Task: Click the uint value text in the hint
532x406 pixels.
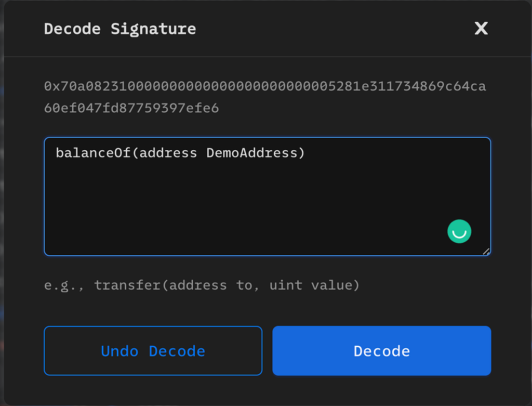Action: pyautogui.click(x=310, y=285)
